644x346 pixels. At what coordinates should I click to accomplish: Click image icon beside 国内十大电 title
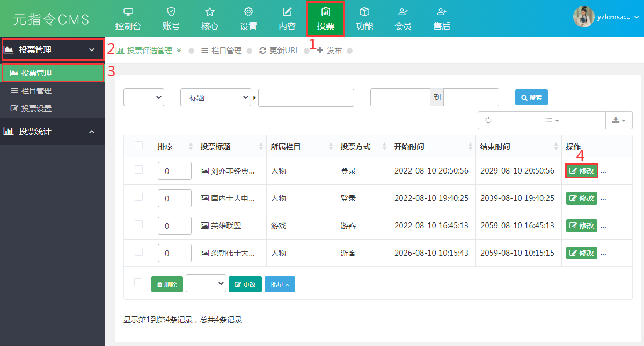pyautogui.click(x=204, y=198)
